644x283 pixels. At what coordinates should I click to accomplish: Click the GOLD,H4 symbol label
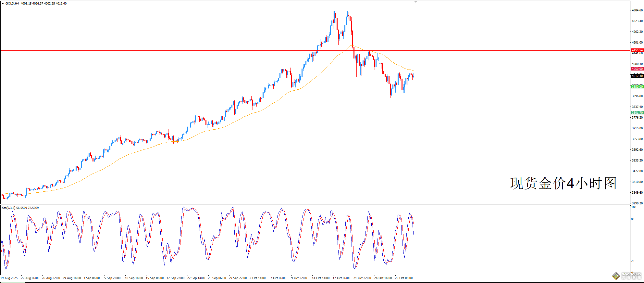click(x=12, y=4)
